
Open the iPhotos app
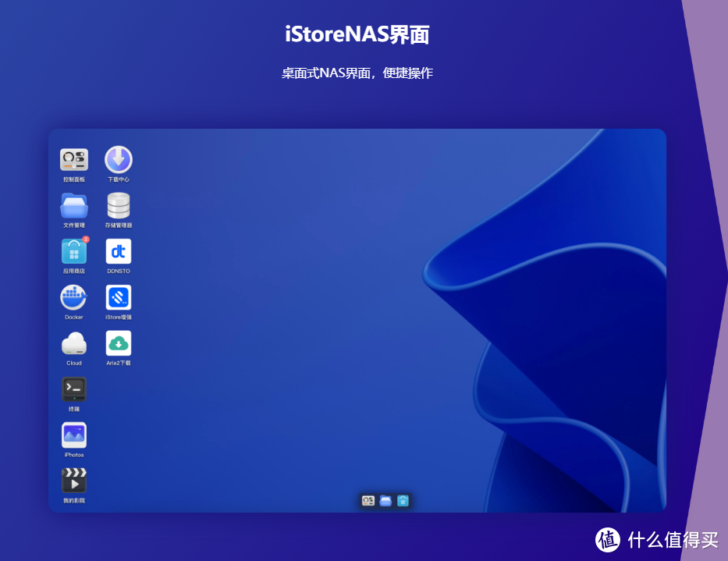pos(74,435)
